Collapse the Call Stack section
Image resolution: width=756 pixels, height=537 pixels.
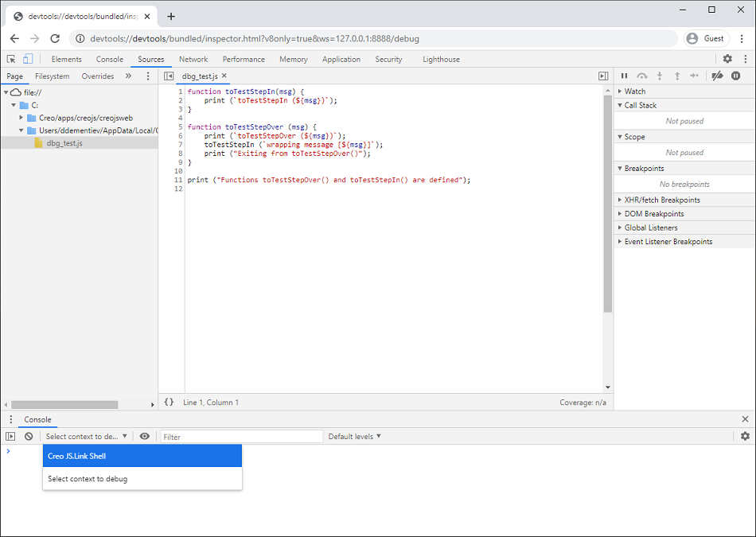pos(640,105)
